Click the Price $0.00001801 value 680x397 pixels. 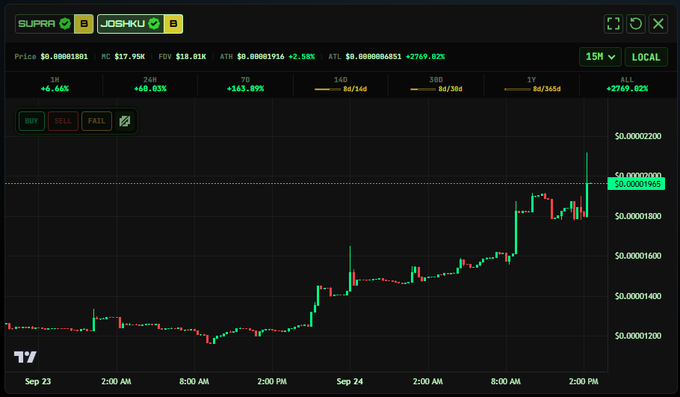click(x=64, y=57)
